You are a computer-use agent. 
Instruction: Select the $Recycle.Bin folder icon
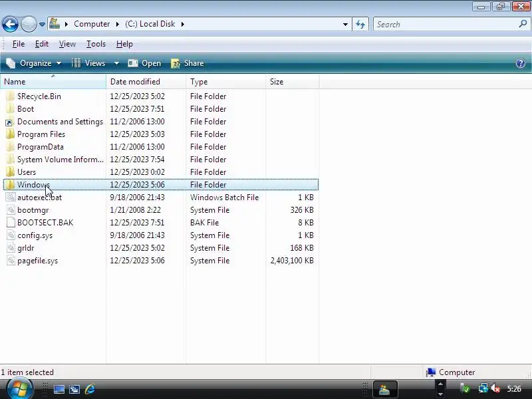10,96
